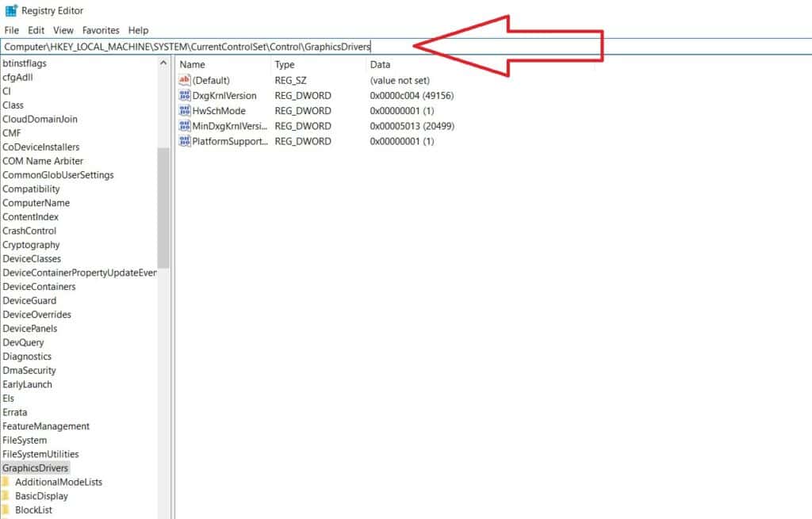This screenshot has height=519, width=812.
Task: Select the MinDxgKrnlVersi... value name
Action: click(x=229, y=126)
